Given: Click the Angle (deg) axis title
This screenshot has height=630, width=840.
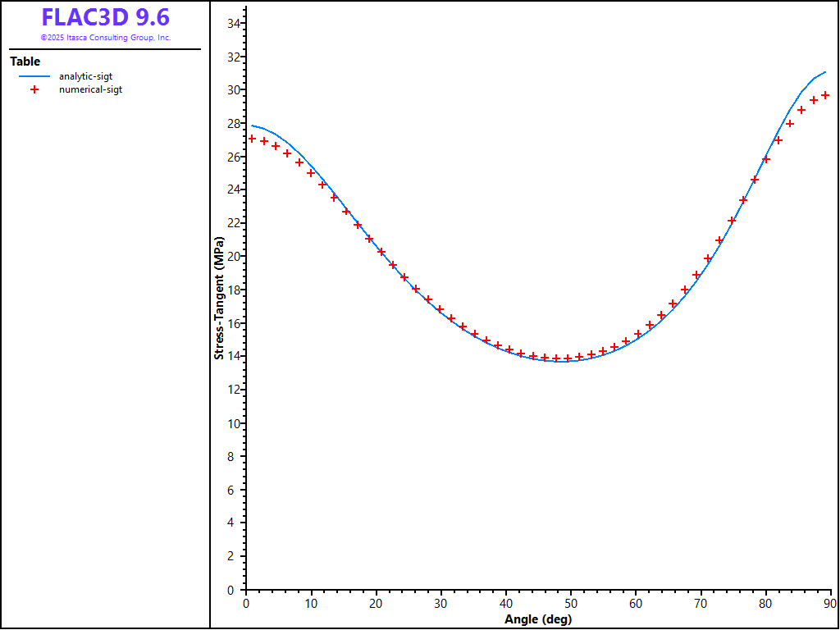Looking at the screenshot, I should point(537,619).
